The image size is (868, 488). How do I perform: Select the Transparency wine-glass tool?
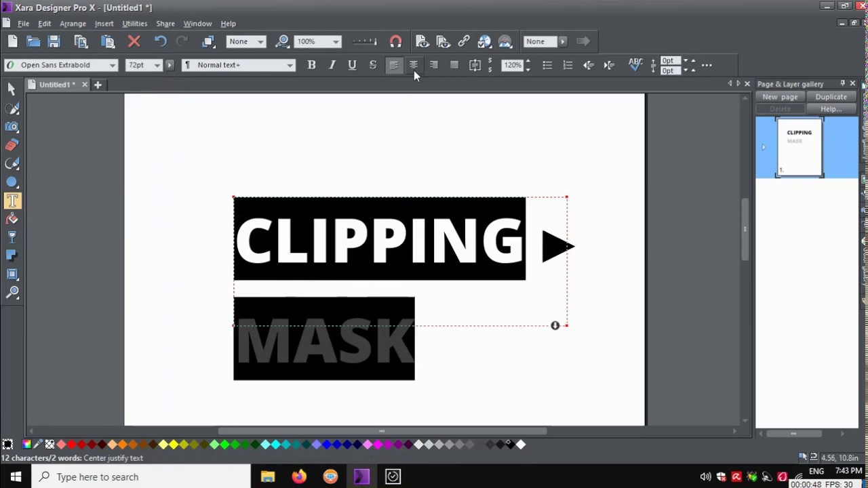click(x=12, y=237)
